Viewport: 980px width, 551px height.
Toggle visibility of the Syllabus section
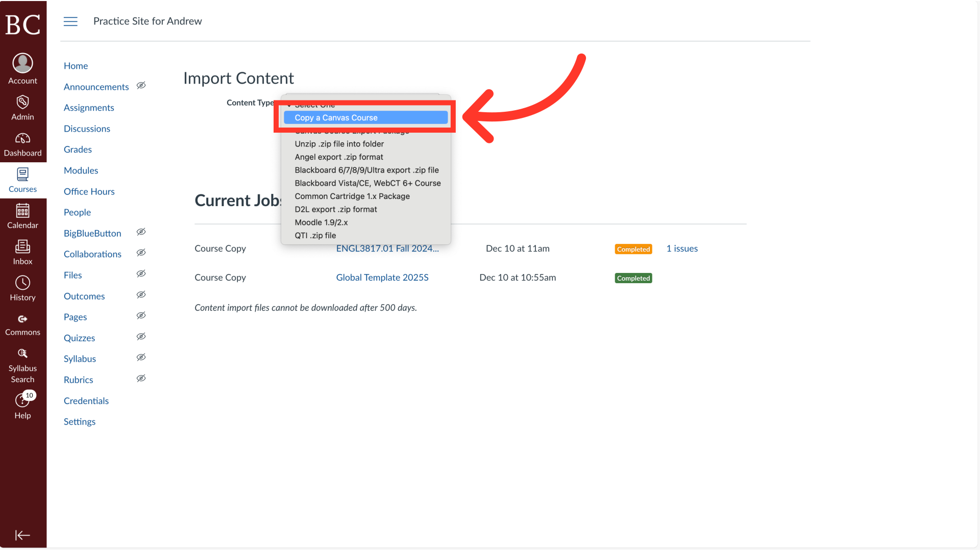pyautogui.click(x=141, y=357)
